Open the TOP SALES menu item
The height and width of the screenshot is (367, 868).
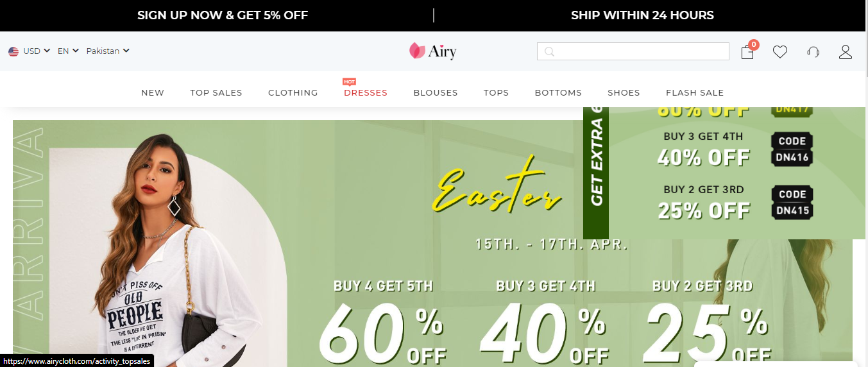coord(216,92)
